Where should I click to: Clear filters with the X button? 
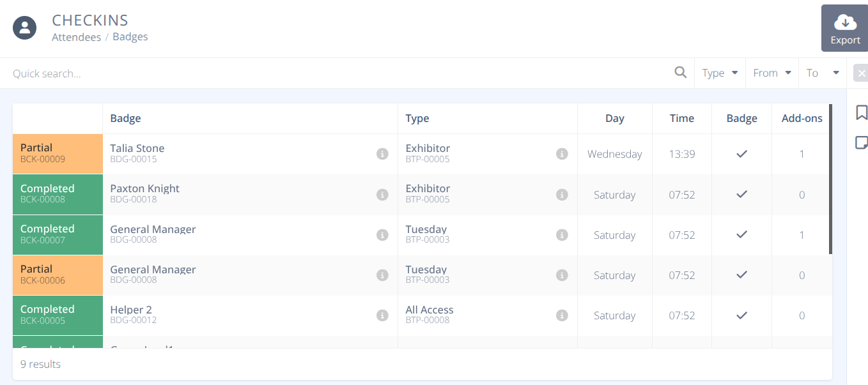(x=863, y=72)
